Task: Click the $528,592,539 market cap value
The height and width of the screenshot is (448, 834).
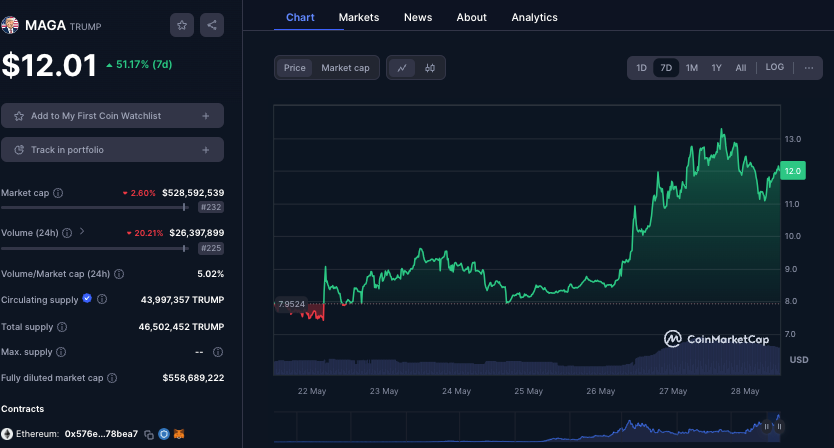Action: [x=193, y=193]
